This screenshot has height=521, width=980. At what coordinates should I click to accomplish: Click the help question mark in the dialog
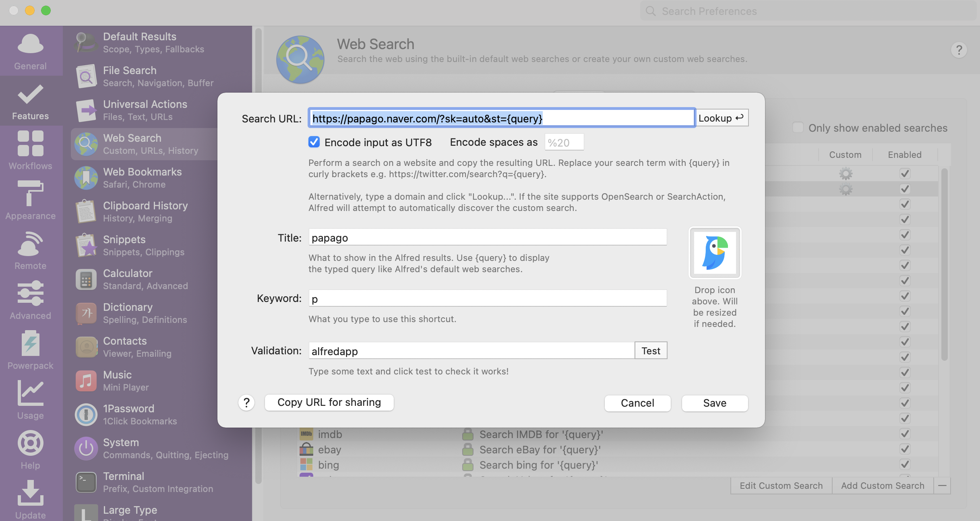click(x=246, y=403)
